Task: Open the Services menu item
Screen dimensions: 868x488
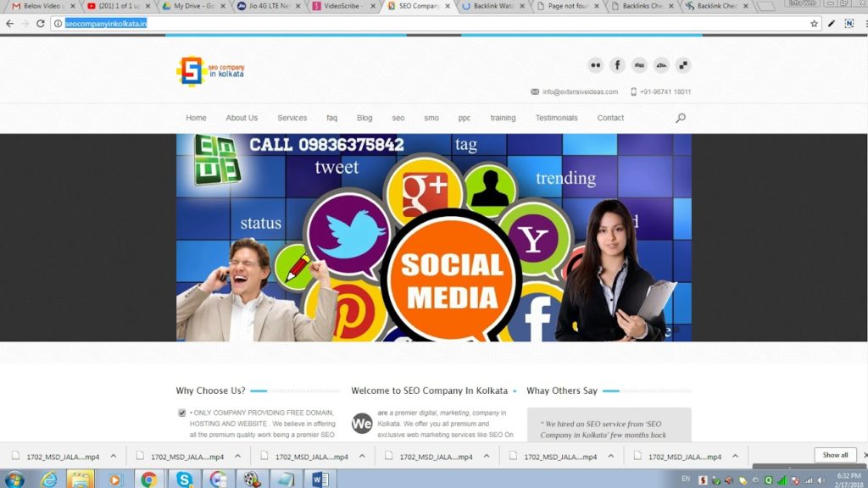Action: pyautogui.click(x=292, y=118)
